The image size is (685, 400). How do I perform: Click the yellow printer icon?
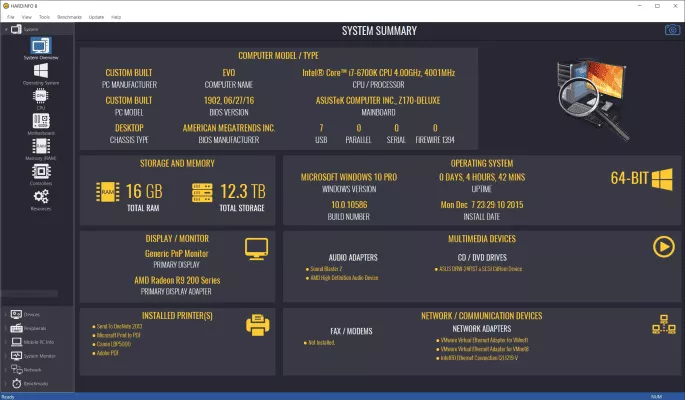[x=258, y=325]
